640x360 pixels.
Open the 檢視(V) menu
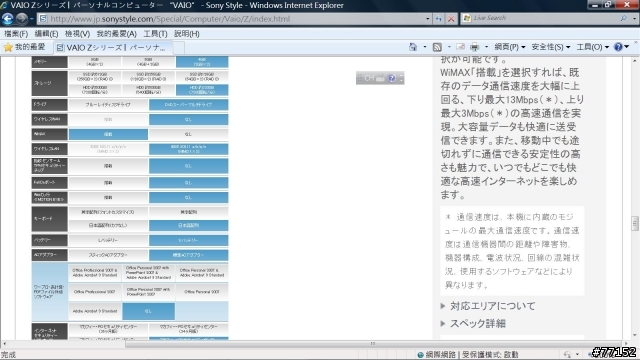coord(77,34)
